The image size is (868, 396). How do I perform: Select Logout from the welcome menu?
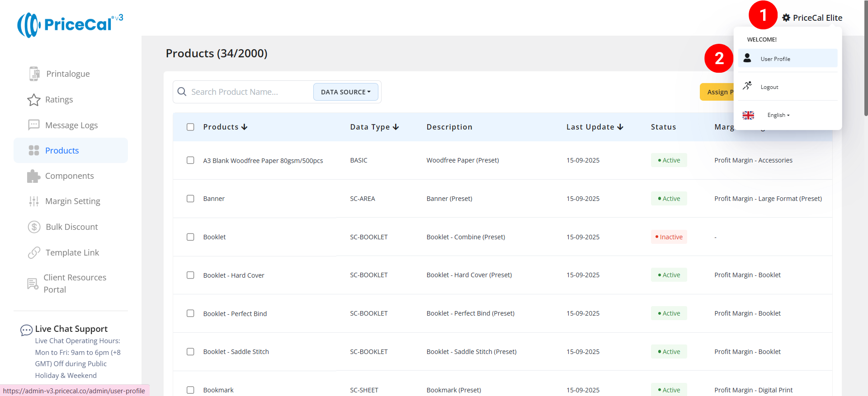pyautogui.click(x=769, y=87)
